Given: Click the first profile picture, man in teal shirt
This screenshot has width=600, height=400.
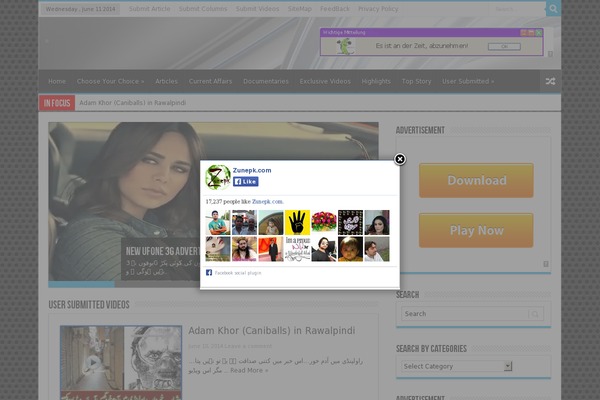Looking at the screenshot, I should tap(218, 222).
